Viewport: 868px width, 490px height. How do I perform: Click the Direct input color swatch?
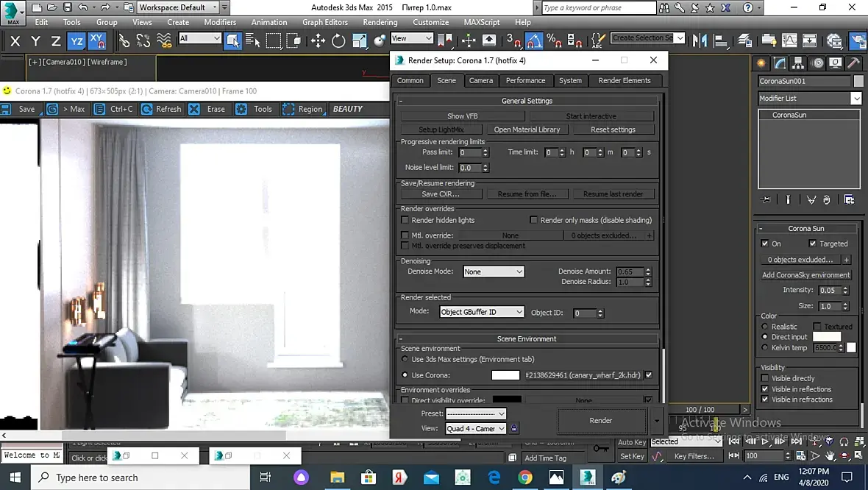827,337
